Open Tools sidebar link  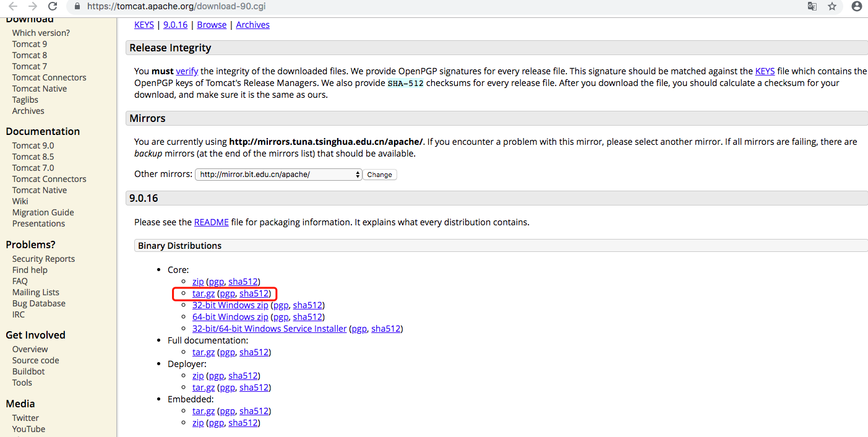pos(22,383)
